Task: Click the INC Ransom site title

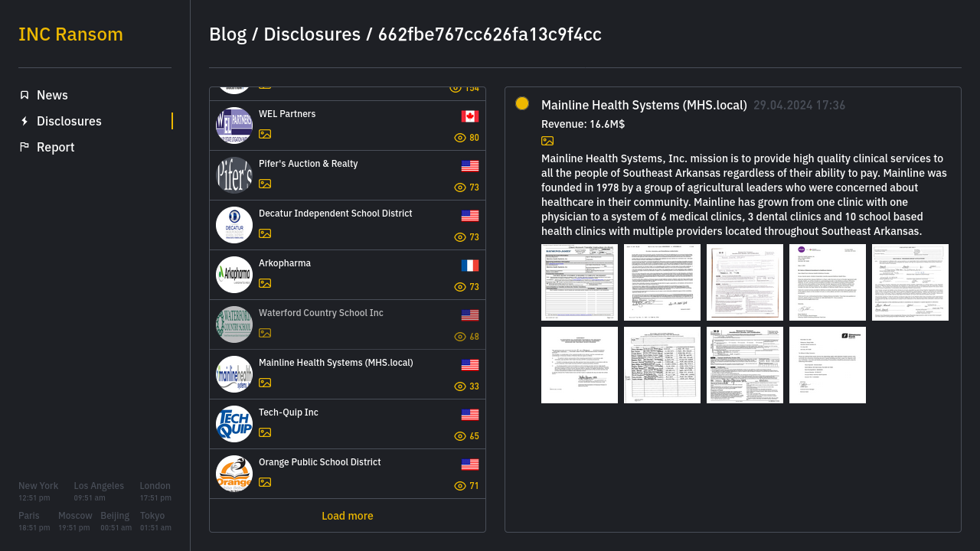Action: coord(70,34)
